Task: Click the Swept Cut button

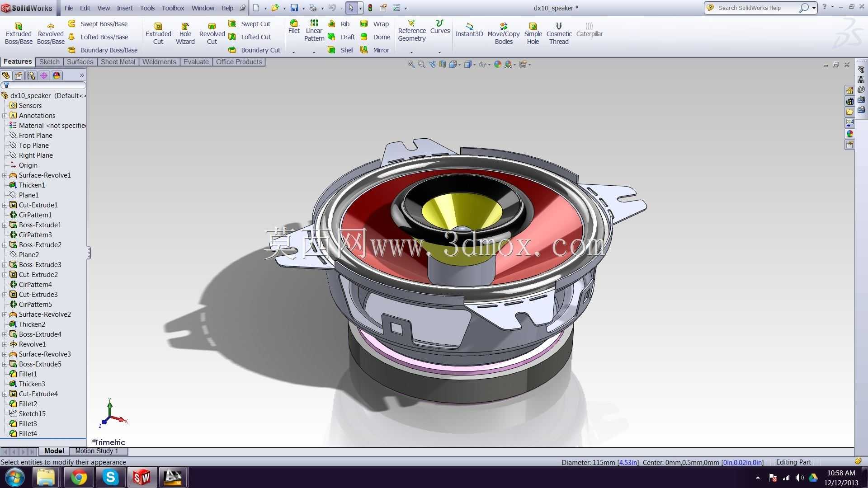Action: point(250,24)
